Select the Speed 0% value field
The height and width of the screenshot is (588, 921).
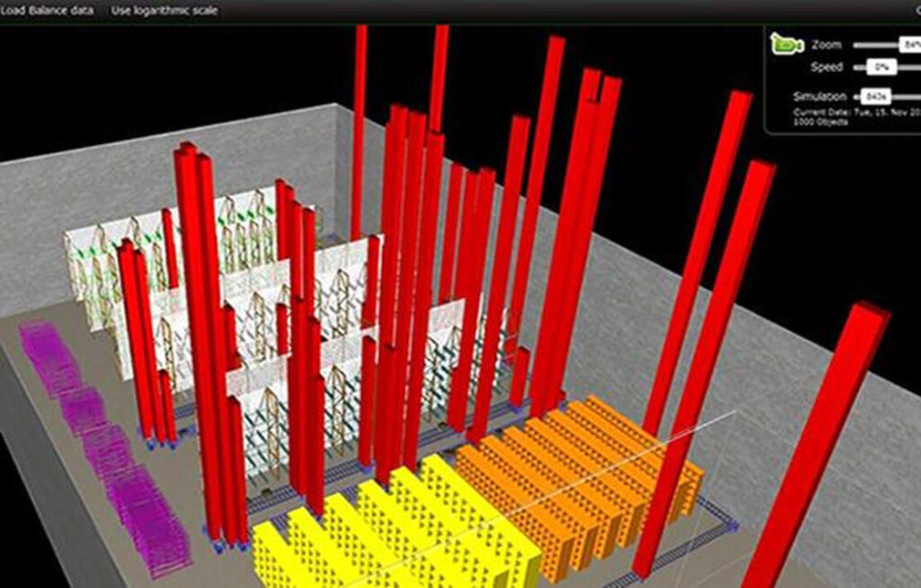coord(881,66)
